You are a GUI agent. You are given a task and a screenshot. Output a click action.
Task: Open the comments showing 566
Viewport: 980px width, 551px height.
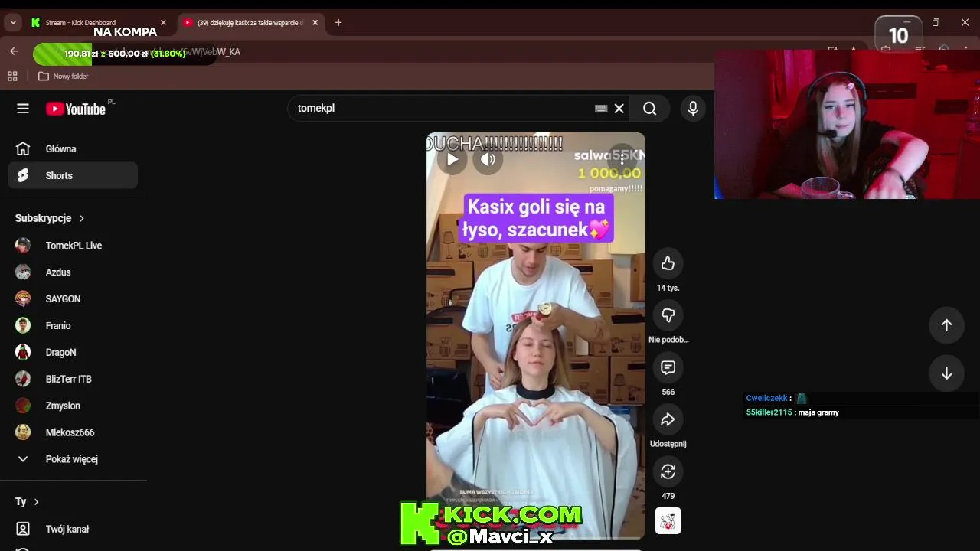pyautogui.click(x=668, y=367)
